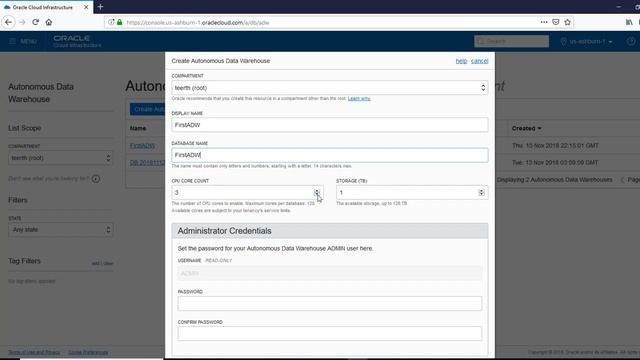Open the help link in the dialog
The width and height of the screenshot is (640, 360).
461,61
